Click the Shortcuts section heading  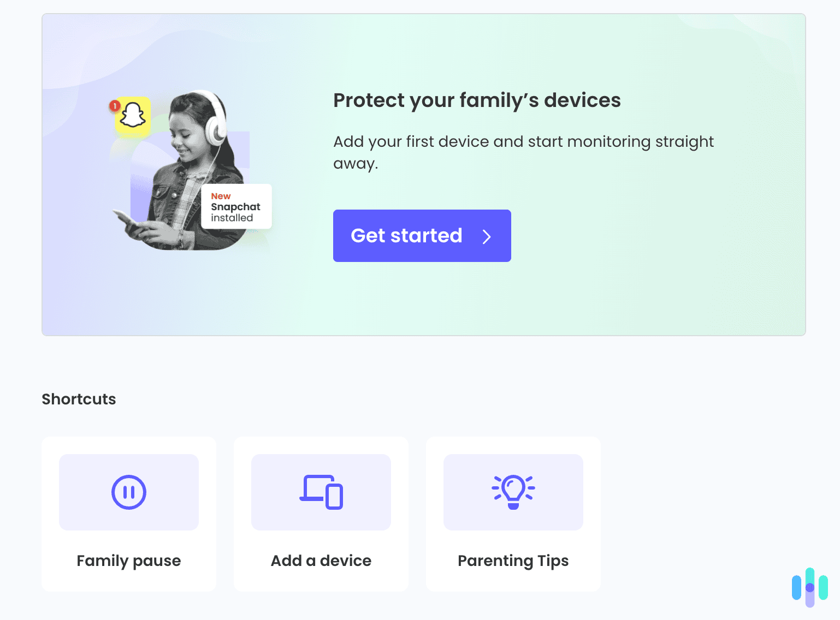[x=79, y=399]
